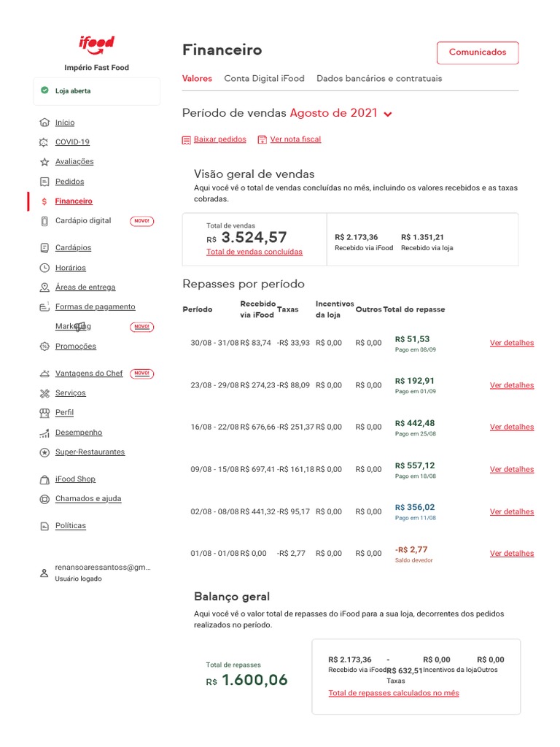Click the Comunicados button
Image resolution: width=560 pixels, height=747 pixels.
477,53
